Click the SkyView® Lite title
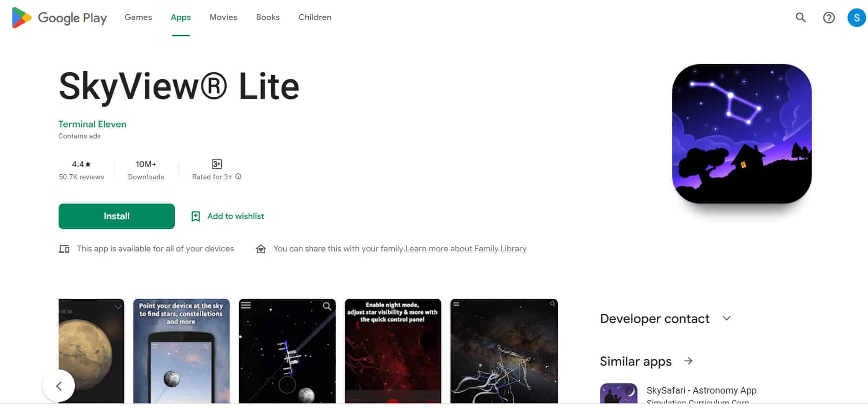This screenshot has height=408, width=868. point(179,86)
